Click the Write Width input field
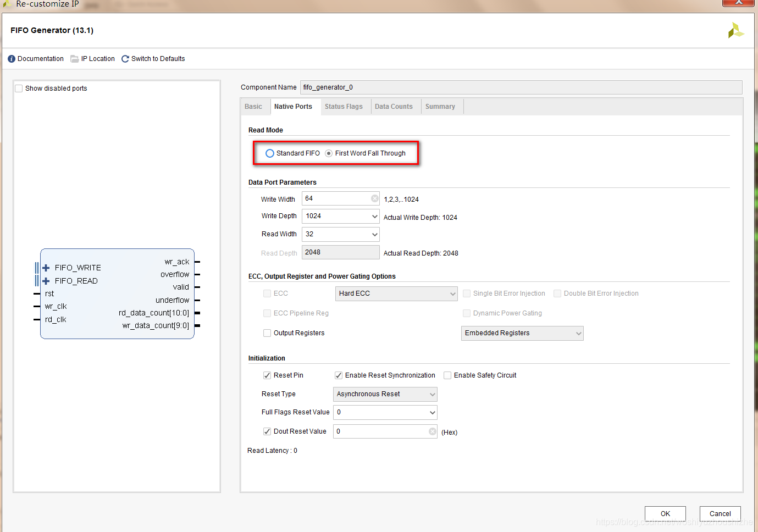Image resolution: width=758 pixels, height=532 pixels. click(x=341, y=198)
